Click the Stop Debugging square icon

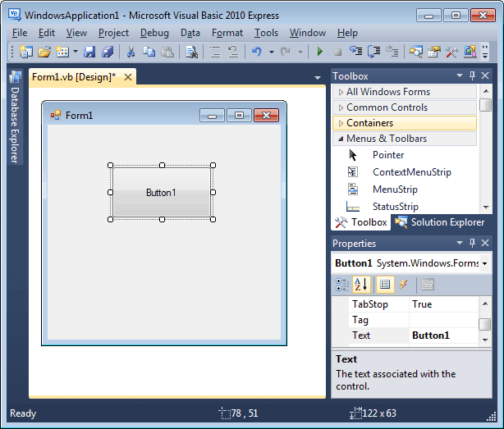[337, 52]
